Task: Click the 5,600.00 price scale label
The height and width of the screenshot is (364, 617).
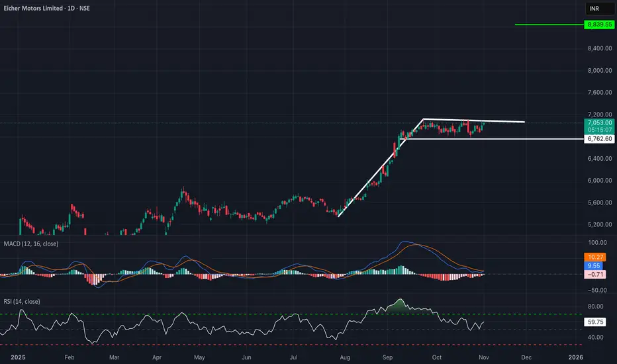Action: [600, 203]
